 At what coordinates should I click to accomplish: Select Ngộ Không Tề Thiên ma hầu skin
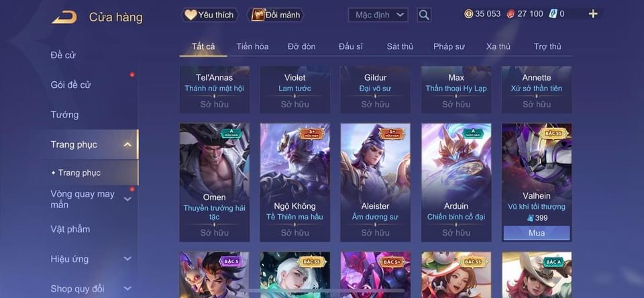coord(295,183)
